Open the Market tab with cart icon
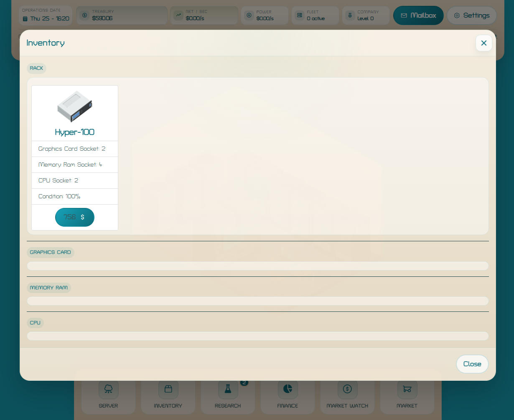The height and width of the screenshot is (420, 514). 407,394
